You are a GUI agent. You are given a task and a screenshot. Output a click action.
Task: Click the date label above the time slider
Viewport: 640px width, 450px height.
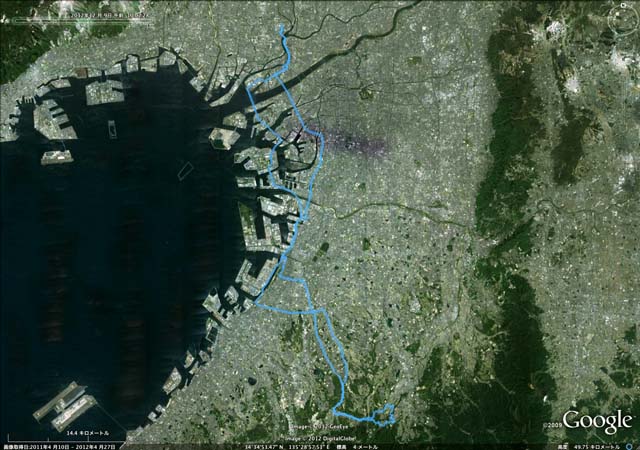tap(109, 15)
